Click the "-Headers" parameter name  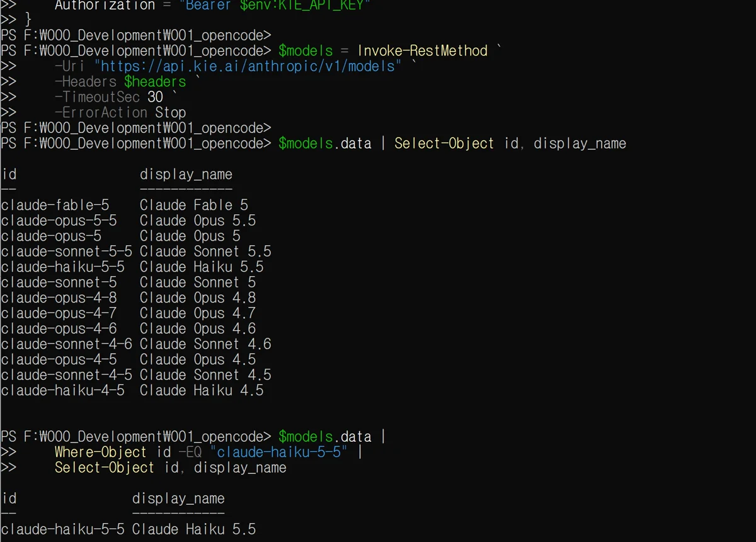[86, 82]
